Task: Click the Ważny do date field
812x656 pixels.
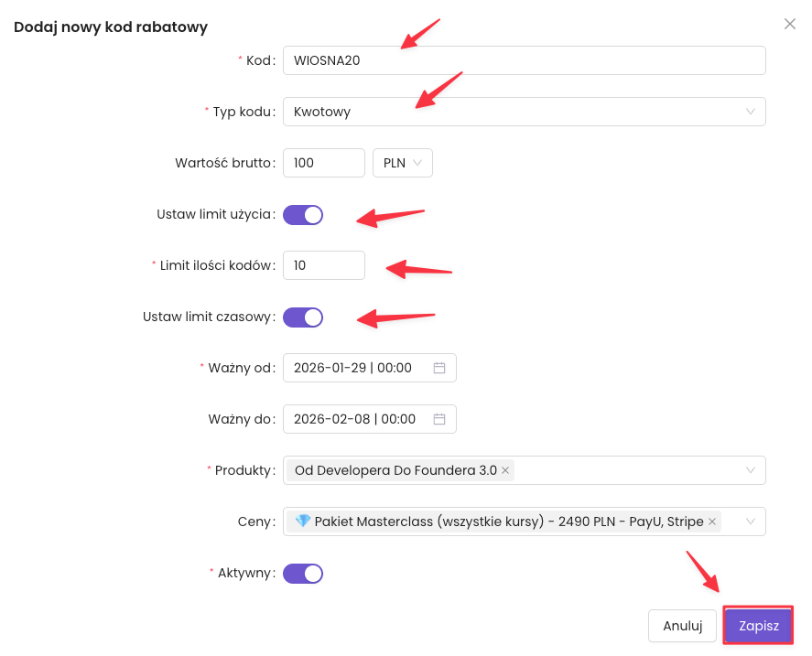Action: pos(357,419)
